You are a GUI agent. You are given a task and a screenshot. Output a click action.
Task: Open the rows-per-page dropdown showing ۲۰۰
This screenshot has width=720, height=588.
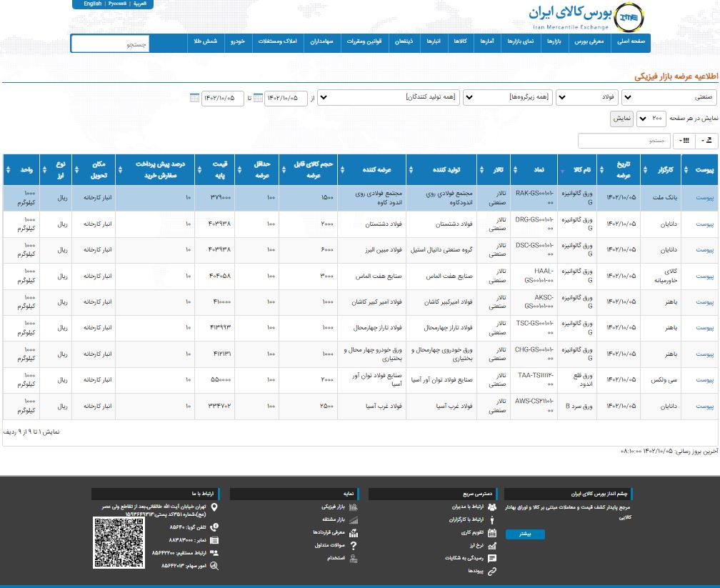[x=651, y=119]
